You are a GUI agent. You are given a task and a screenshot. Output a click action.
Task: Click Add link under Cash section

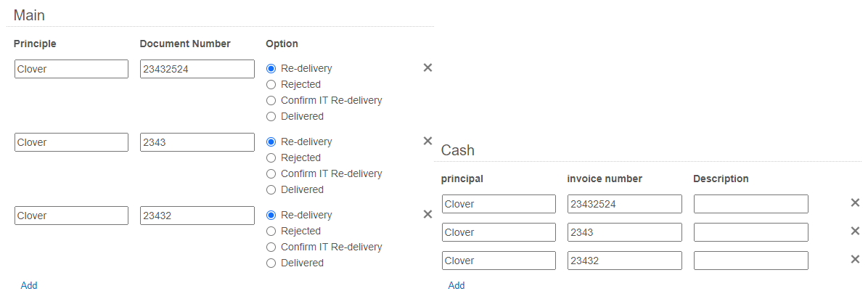pos(456,286)
